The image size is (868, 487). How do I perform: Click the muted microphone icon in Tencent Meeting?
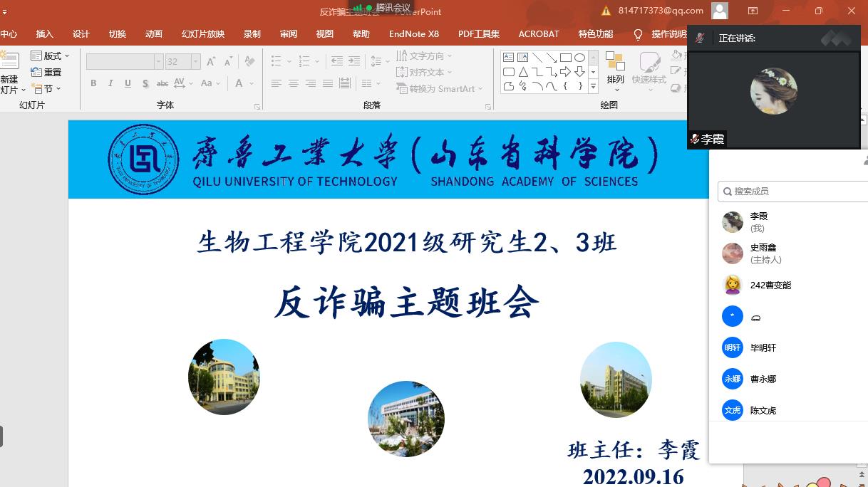(700, 38)
